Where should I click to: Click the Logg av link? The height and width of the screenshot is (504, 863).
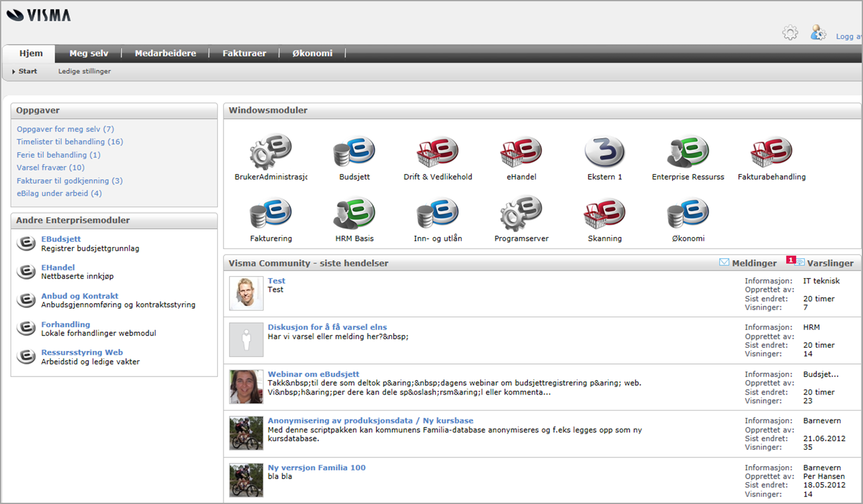(x=848, y=37)
